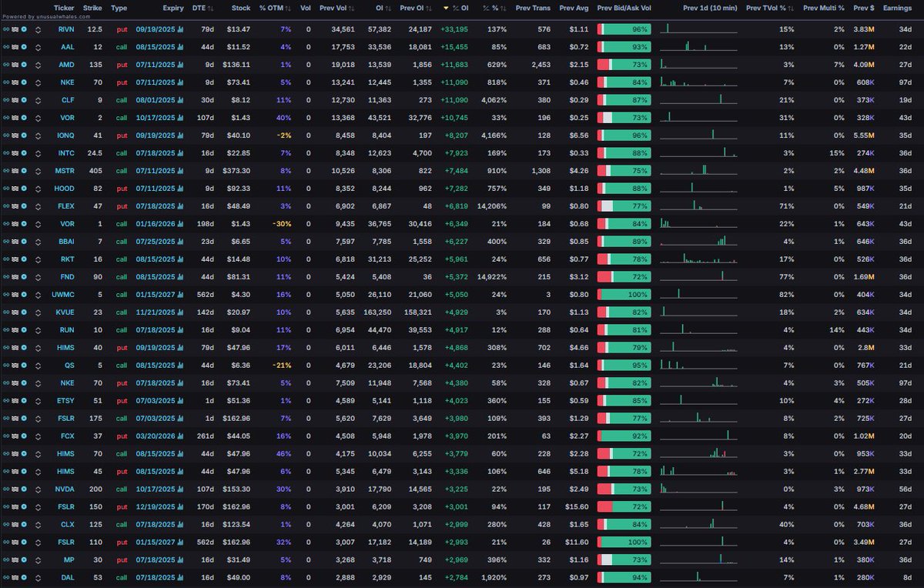Click the blue circle icon in the RUN row

point(24,329)
